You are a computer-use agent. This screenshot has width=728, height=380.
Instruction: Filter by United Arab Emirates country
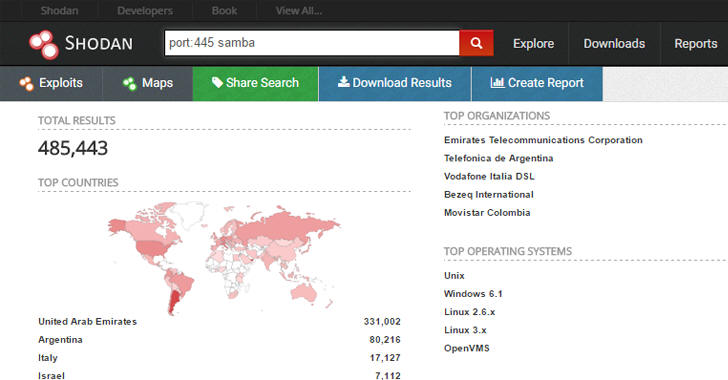click(87, 321)
